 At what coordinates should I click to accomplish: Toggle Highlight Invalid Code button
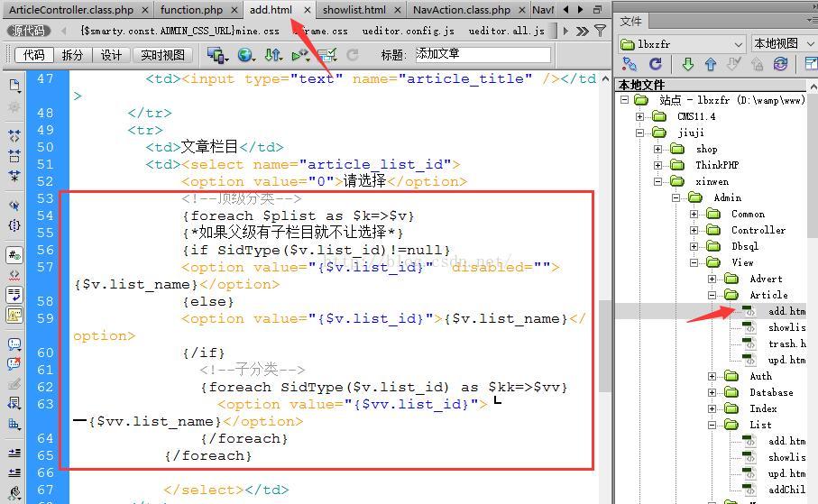14,274
